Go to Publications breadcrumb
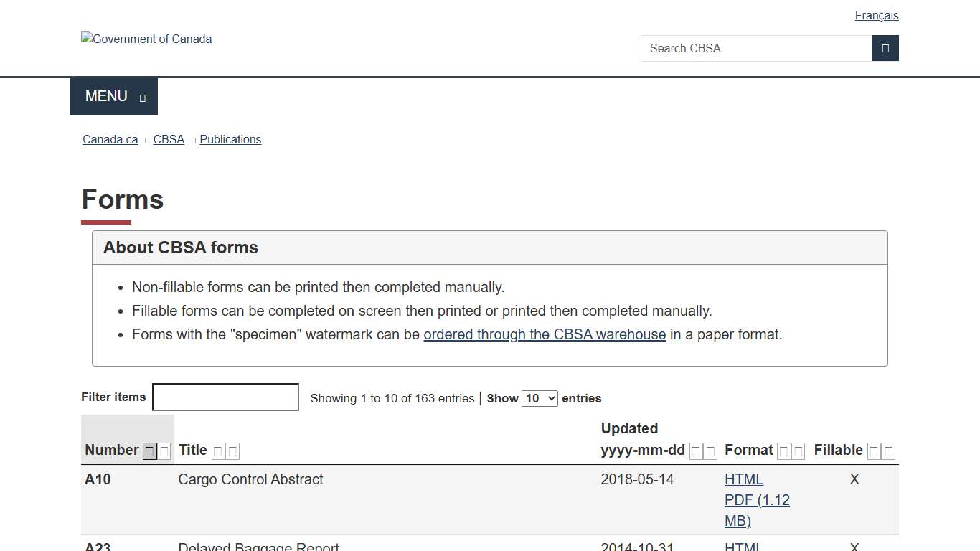The width and height of the screenshot is (980, 551). point(230,139)
